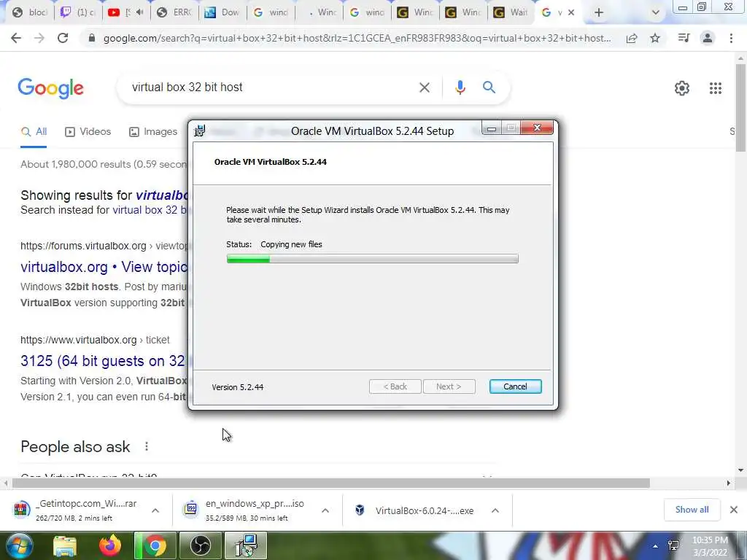Screen dimensions: 747x560
Task: Reload the current Google page
Action: (x=63, y=38)
